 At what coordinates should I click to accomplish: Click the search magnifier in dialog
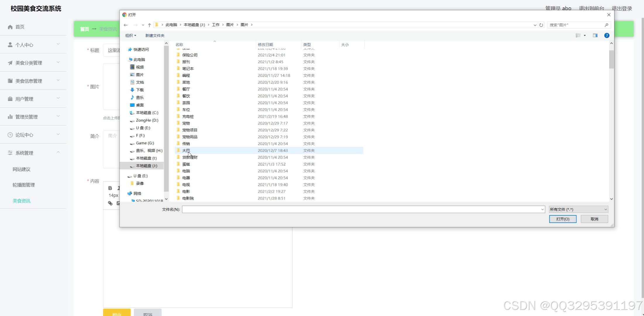click(606, 25)
